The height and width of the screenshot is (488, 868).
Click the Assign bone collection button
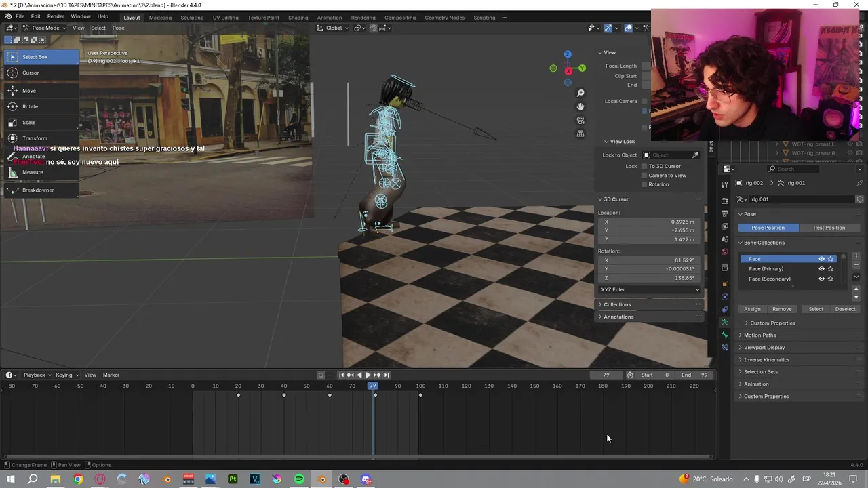[752, 309]
